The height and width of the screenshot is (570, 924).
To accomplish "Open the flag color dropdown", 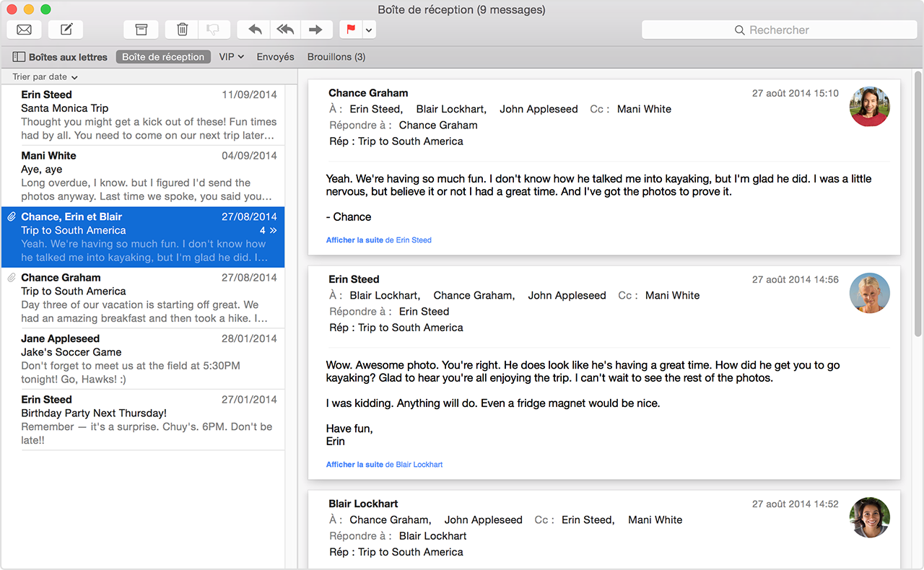I will pos(368,30).
